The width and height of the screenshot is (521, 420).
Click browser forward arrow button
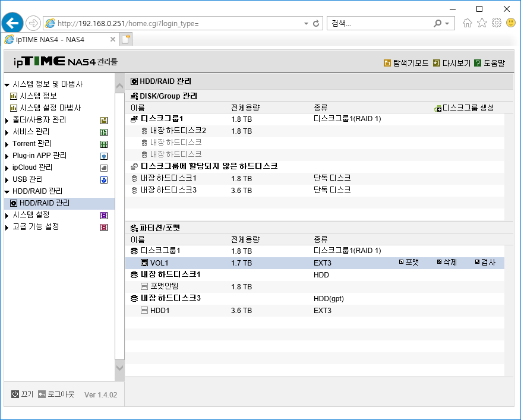(x=33, y=23)
